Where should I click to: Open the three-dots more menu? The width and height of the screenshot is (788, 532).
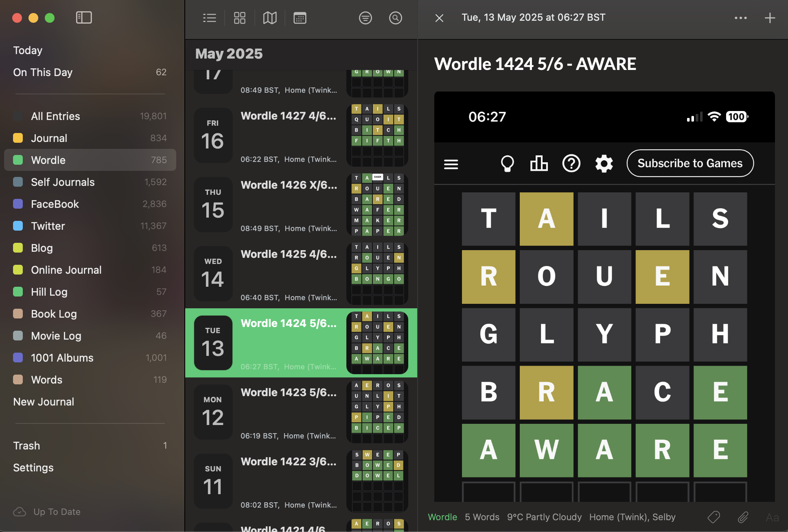[740, 18]
